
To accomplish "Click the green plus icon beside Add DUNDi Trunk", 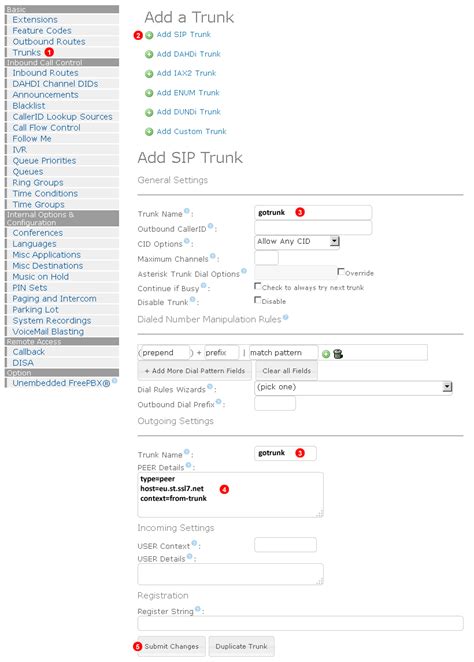I will [x=149, y=112].
